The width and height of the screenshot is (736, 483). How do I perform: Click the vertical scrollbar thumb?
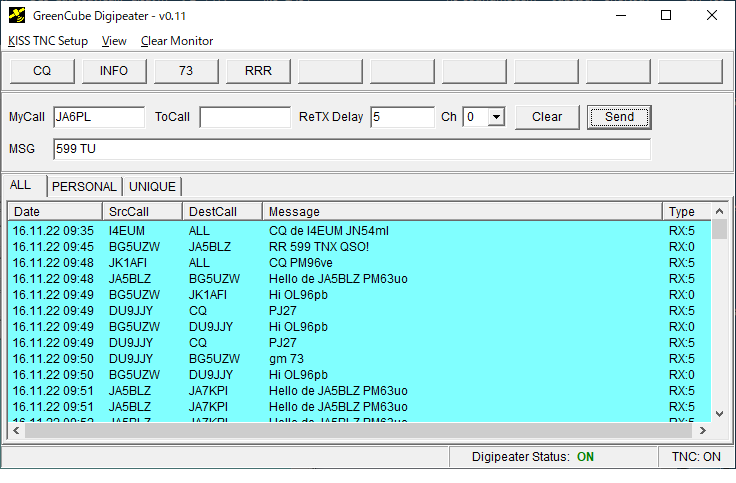pos(719,230)
